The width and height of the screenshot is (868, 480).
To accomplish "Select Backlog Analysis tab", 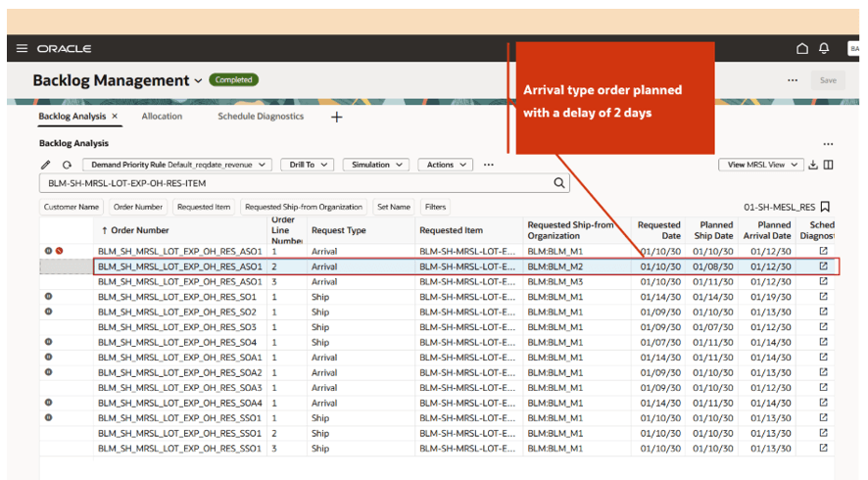I will [x=72, y=117].
